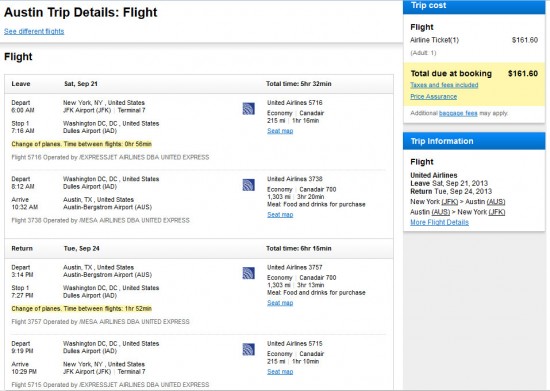Click United Airlines logo for flight 3757
The width and height of the screenshot is (550, 391).
pyautogui.click(x=248, y=273)
